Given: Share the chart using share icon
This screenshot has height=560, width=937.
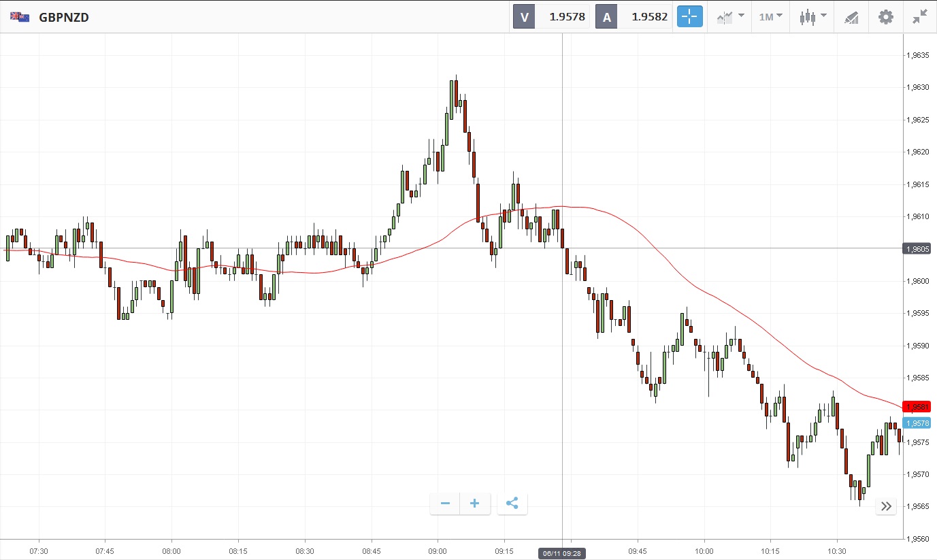Looking at the screenshot, I should pos(512,504).
